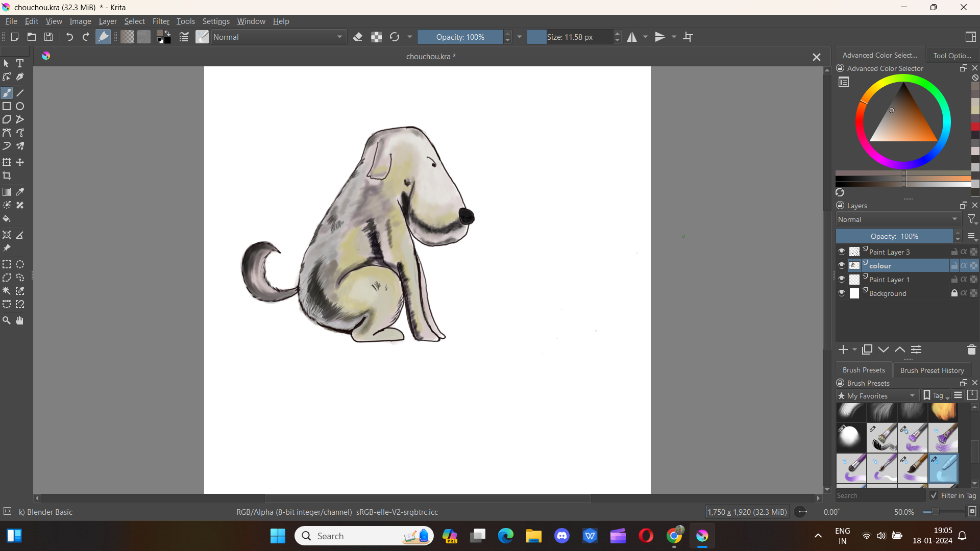980x551 pixels.
Task: Click horizontal mirror tool icon
Action: tap(632, 37)
